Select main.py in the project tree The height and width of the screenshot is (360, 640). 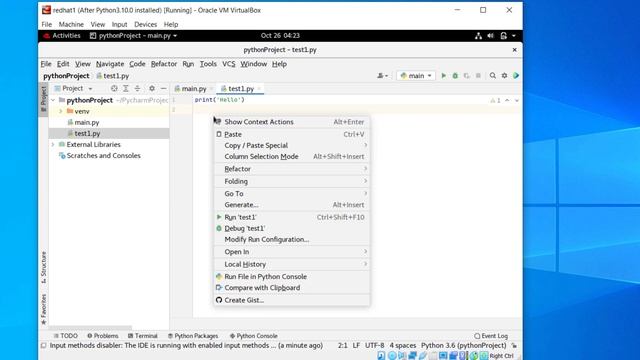(x=87, y=122)
